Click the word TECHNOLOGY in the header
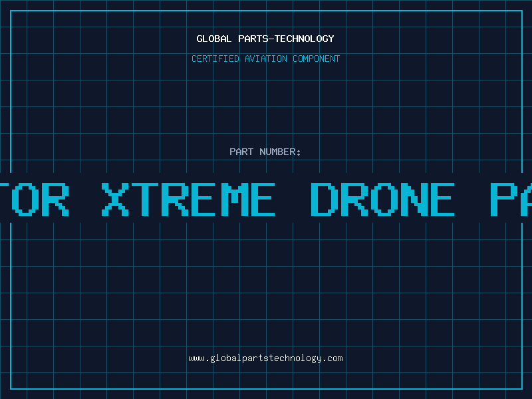The width and height of the screenshot is (532, 399). [x=305, y=39]
